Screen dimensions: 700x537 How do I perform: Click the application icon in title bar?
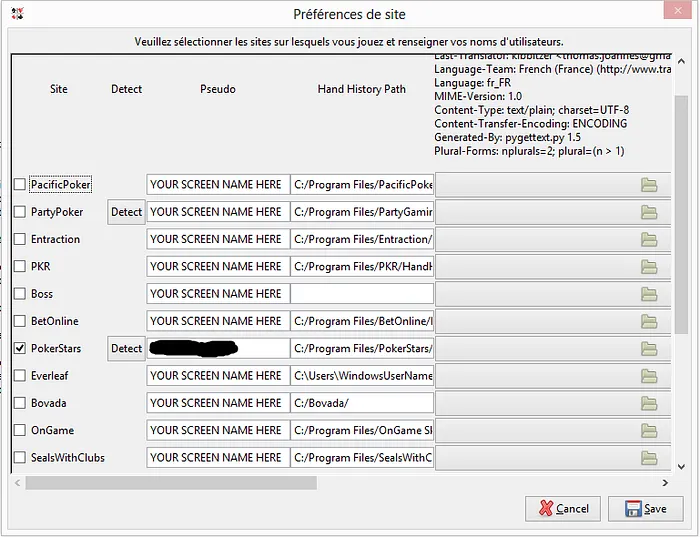point(17,14)
